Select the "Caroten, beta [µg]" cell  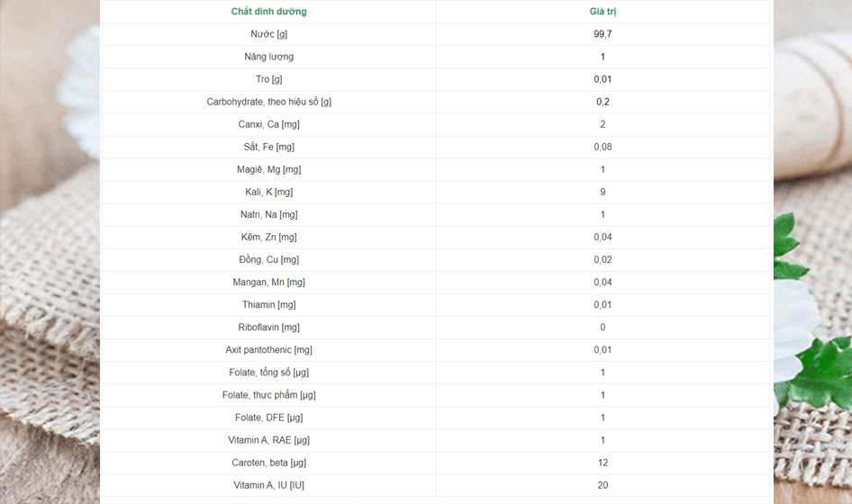268,463
